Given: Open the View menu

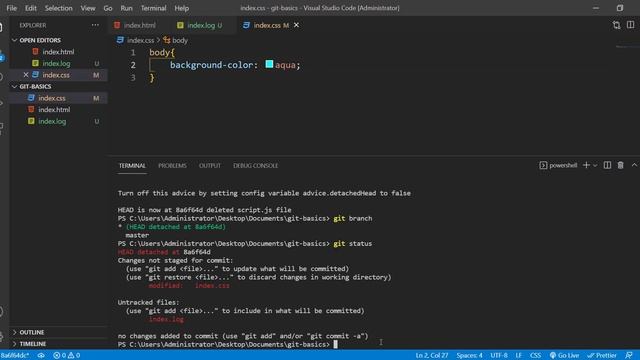Looking at the screenshot, I should (88, 8).
